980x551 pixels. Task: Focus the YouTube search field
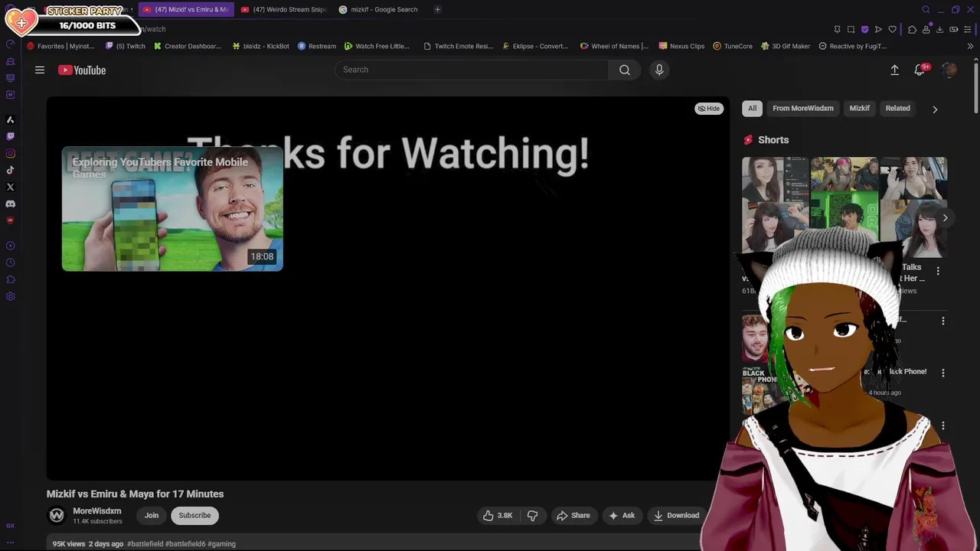point(472,70)
